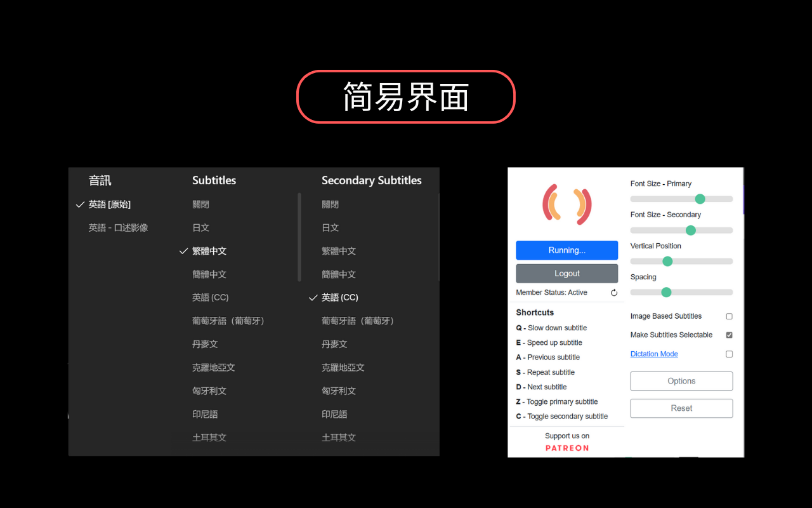812x508 pixels.
Task: Click the Subtitles column scrollbar
Action: (x=299, y=237)
